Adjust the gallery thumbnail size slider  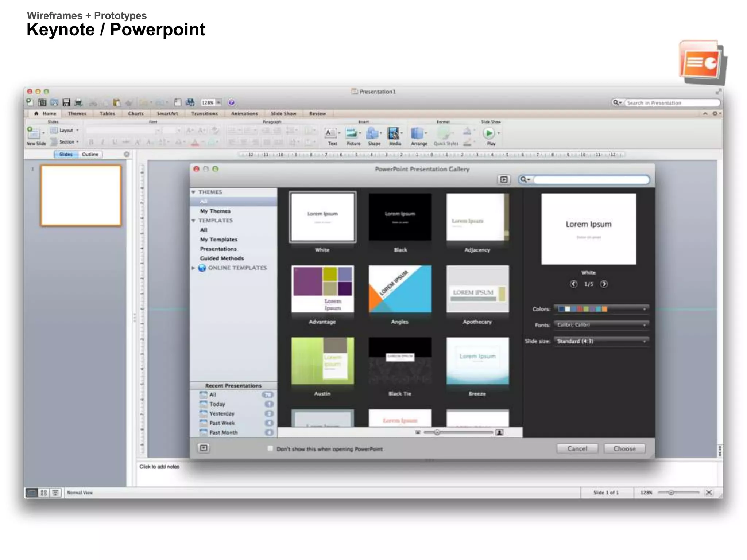pyautogui.click(x=437, y=432)
